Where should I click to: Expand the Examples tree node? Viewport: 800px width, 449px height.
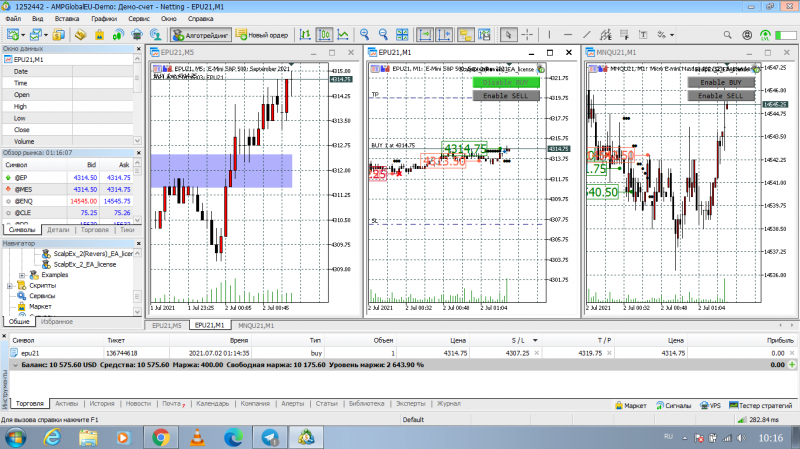click(22, 275)
